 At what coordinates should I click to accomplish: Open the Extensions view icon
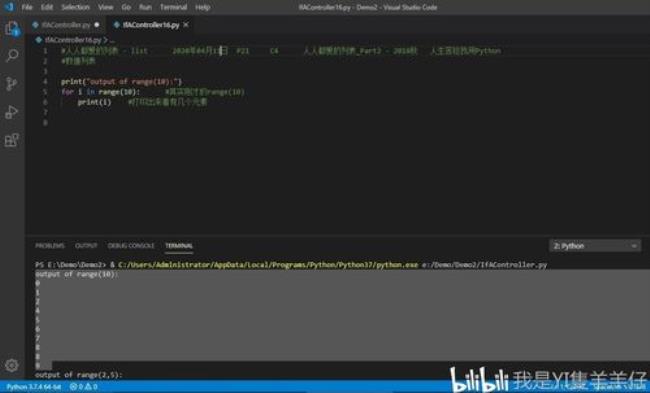[x=12, y=140]
